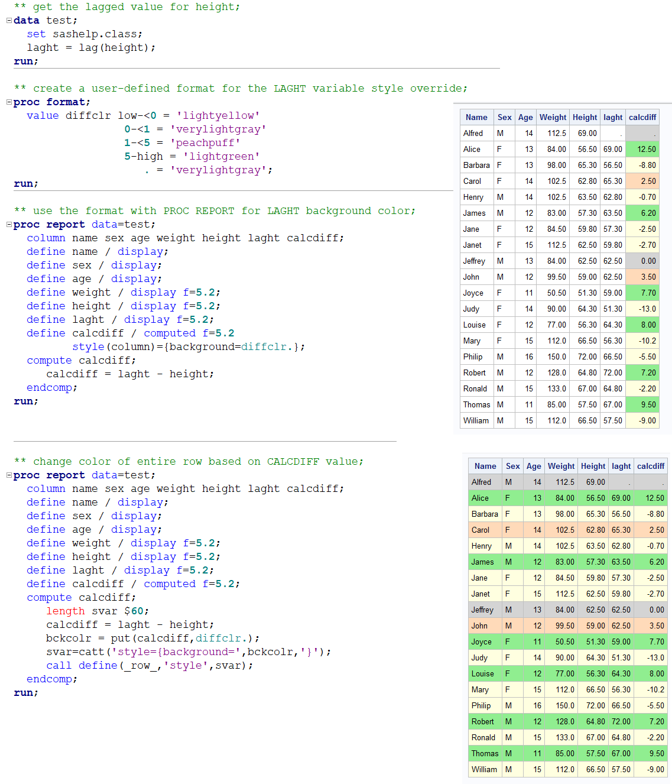
Task: Select the Sex column header in bottom table
Action: [512, 466]
